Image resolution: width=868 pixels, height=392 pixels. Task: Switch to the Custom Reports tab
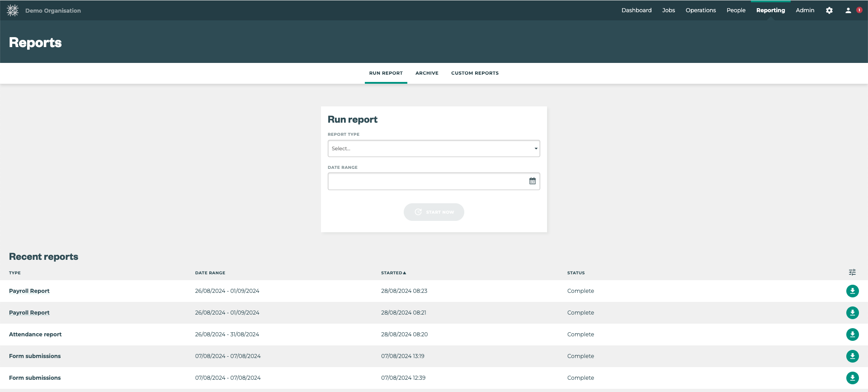[475, 73]
